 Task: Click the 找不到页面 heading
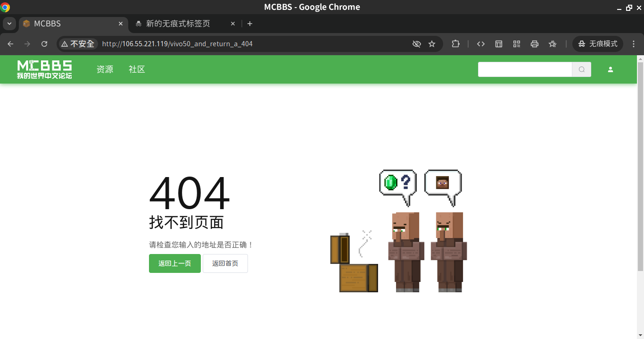(186, 222)
